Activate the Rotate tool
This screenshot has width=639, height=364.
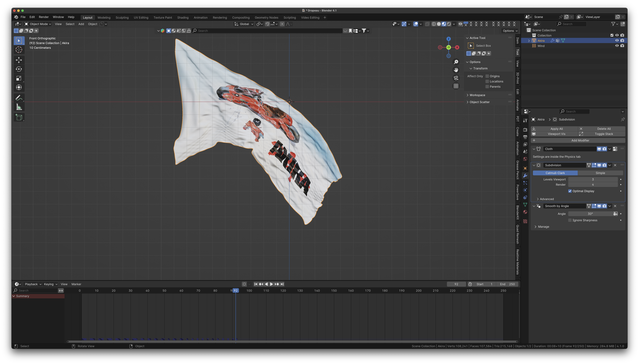click(x=19, y=69)
